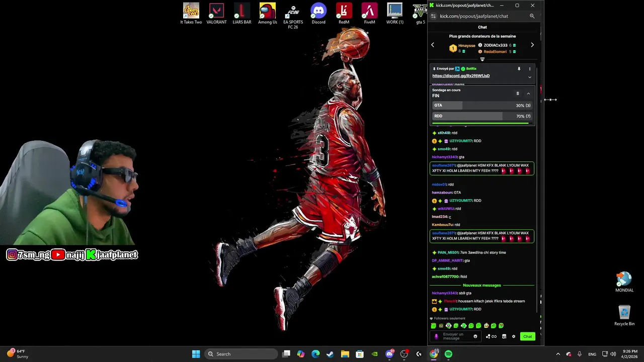Send message with green Chat button
Image resolution: width=644 pixels, height=362 pixels.
(527, 336)
